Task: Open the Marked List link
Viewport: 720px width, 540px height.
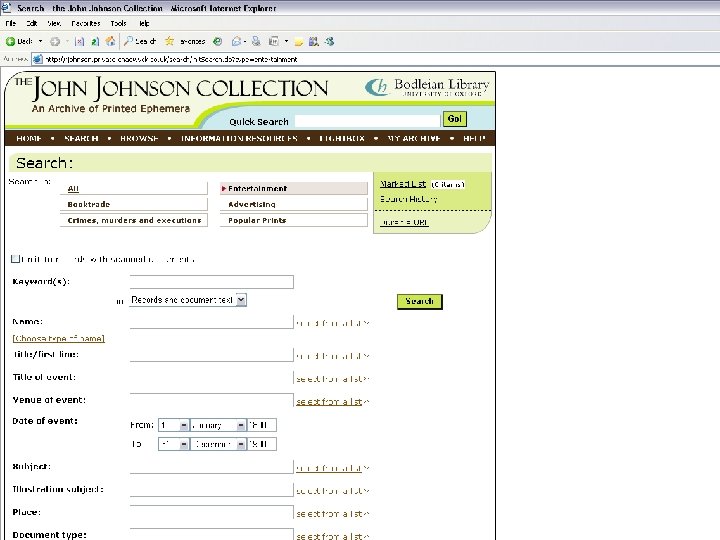Action: point(403,184)
